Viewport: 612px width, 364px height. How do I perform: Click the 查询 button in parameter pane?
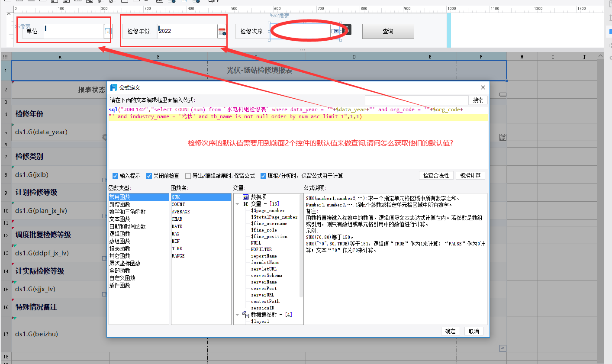(x=388, y=31)
